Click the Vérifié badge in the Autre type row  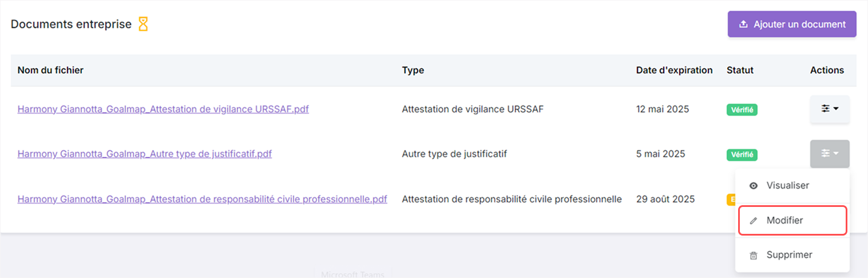click(742, 154)
